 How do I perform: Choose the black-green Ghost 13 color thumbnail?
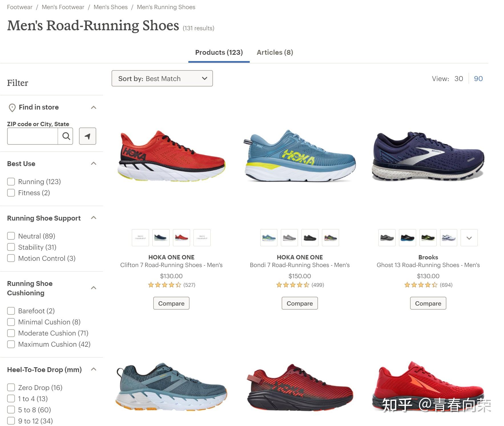pos(428,237)
